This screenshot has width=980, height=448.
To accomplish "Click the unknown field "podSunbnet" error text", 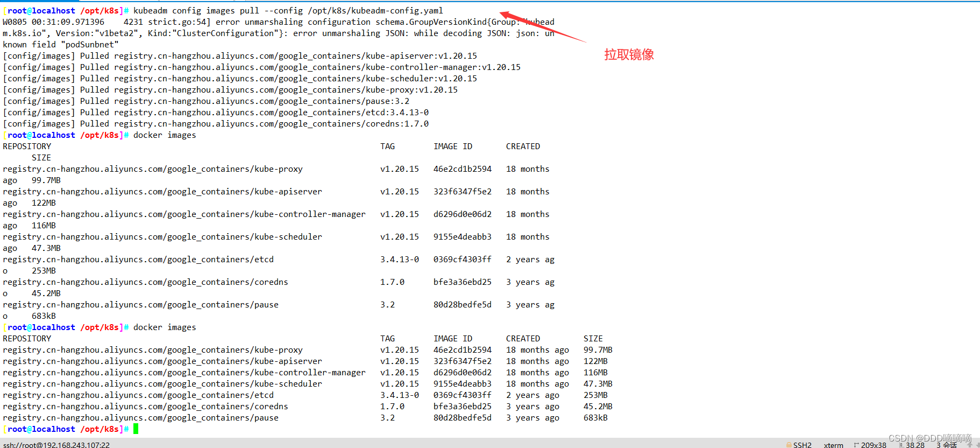I will 61,44.
